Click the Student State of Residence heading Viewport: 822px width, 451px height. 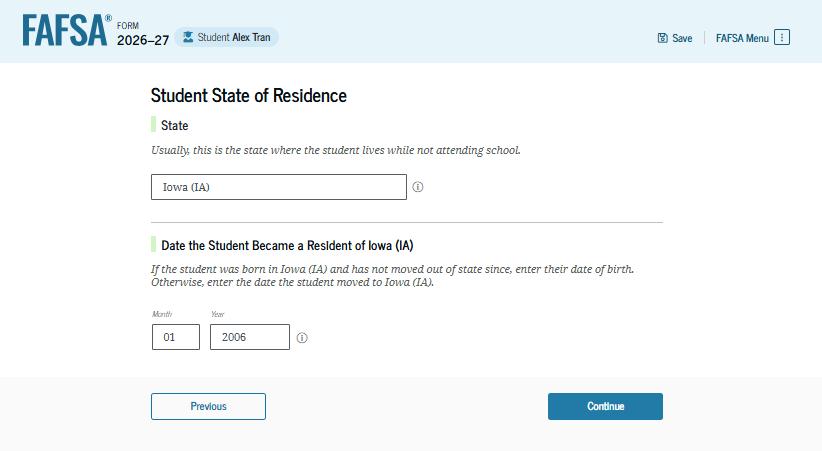[x=249, y=95]
